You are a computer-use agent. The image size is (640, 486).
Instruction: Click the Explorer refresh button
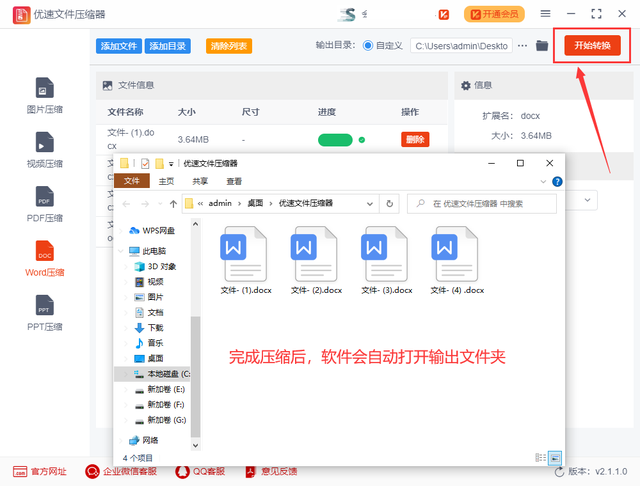389,203
